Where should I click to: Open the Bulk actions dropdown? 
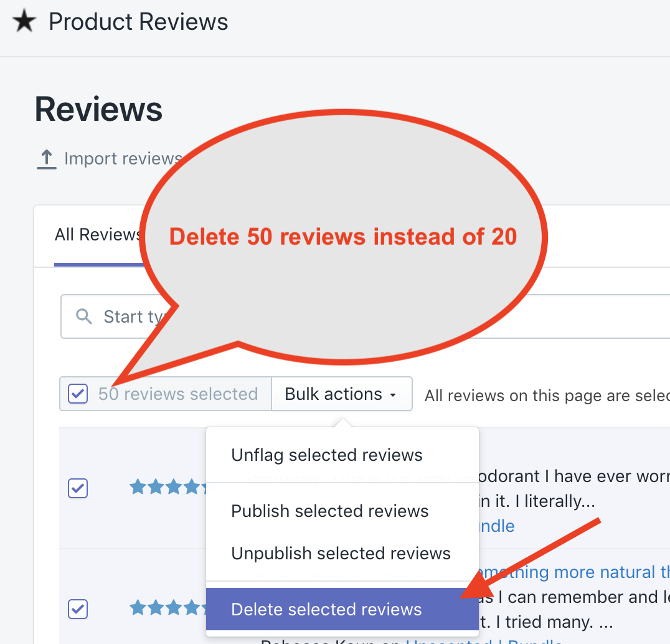[341, 394]
